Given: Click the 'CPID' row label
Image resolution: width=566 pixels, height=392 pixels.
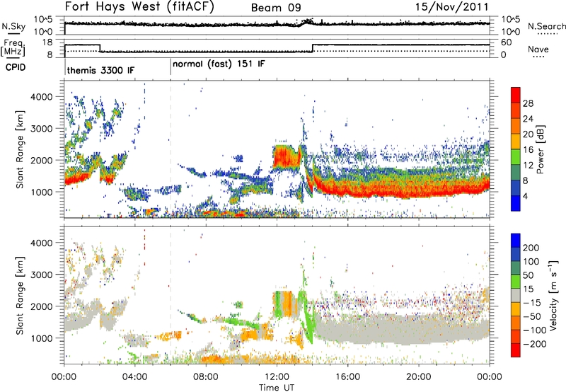Looking at the screenshot, I should pyautogui.click(x=16, y=67).
